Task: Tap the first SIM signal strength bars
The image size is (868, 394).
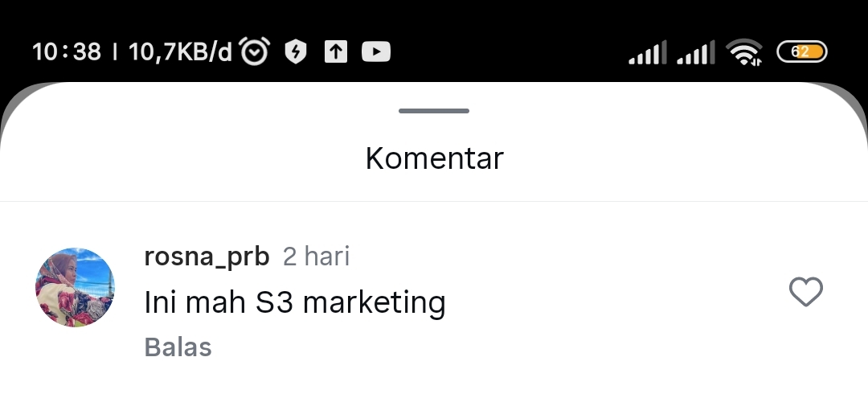Action: [648, 52]
